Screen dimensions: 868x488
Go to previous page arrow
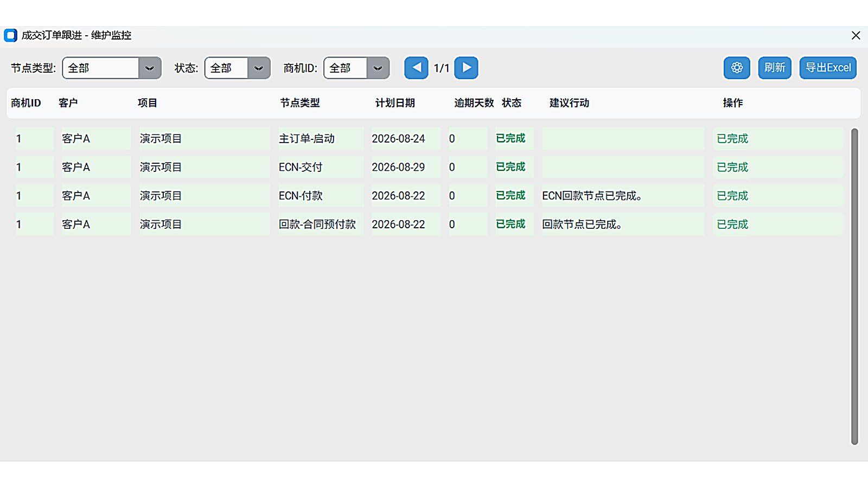tap(416, 68)
